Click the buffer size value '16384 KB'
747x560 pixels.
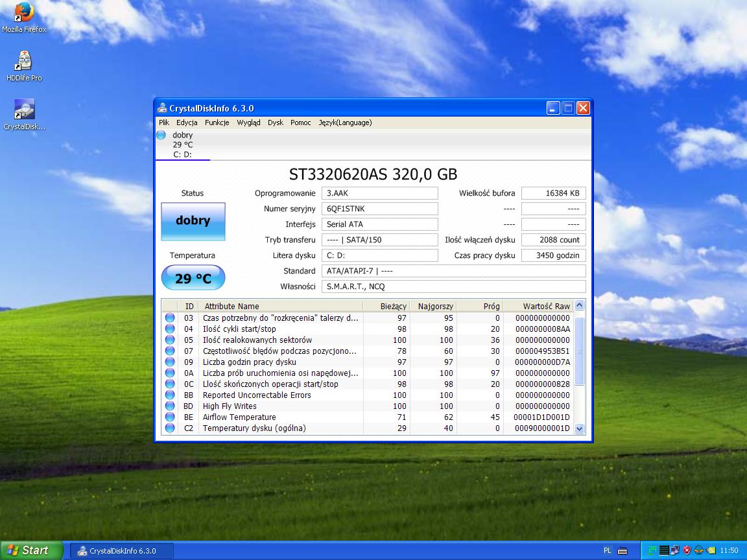point(554,193)
